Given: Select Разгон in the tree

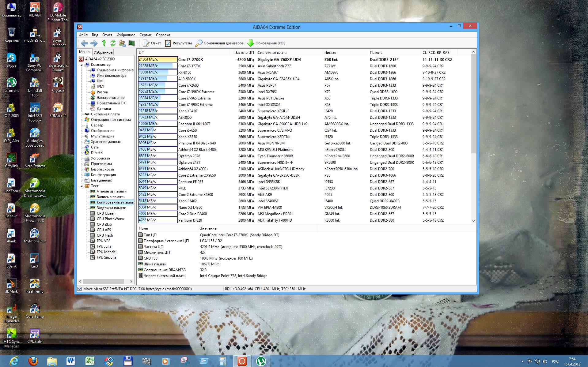Looking at the screenshot, I should pyautogui.click(x=102, y=92).
